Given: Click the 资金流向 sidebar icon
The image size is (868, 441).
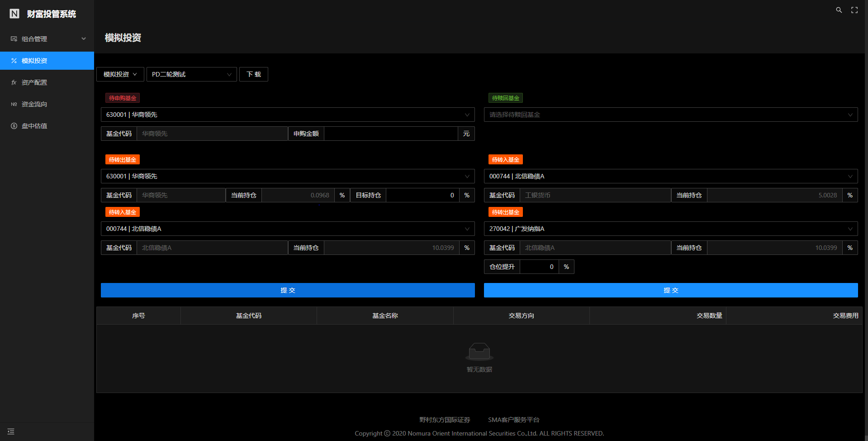Looking at the screenshot, I should click(14, 104).
